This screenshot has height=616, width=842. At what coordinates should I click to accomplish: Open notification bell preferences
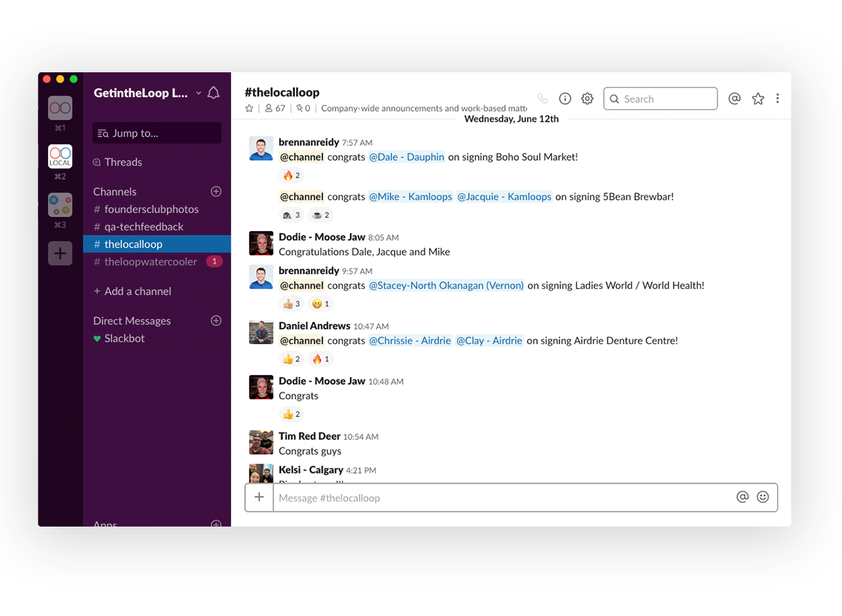pyautogui.click(x=213, y=93)
